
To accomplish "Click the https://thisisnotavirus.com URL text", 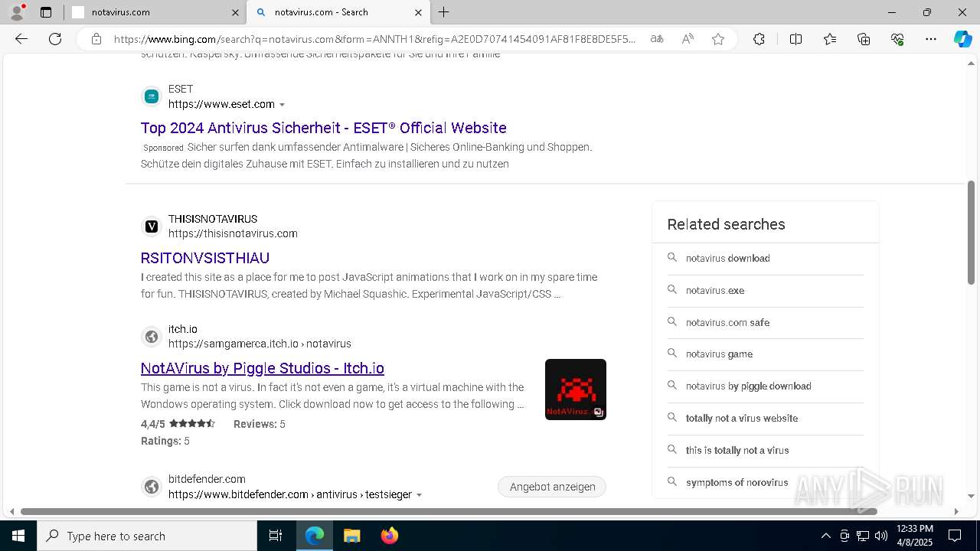I will click(233, 233).
